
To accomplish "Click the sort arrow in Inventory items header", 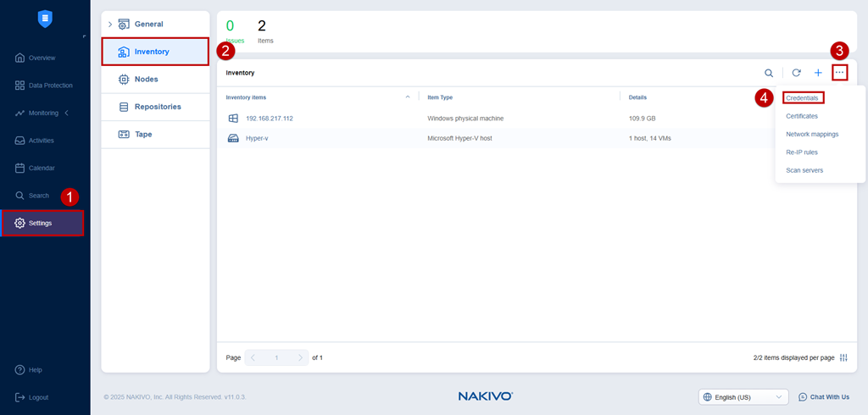I will pos(408,97).
